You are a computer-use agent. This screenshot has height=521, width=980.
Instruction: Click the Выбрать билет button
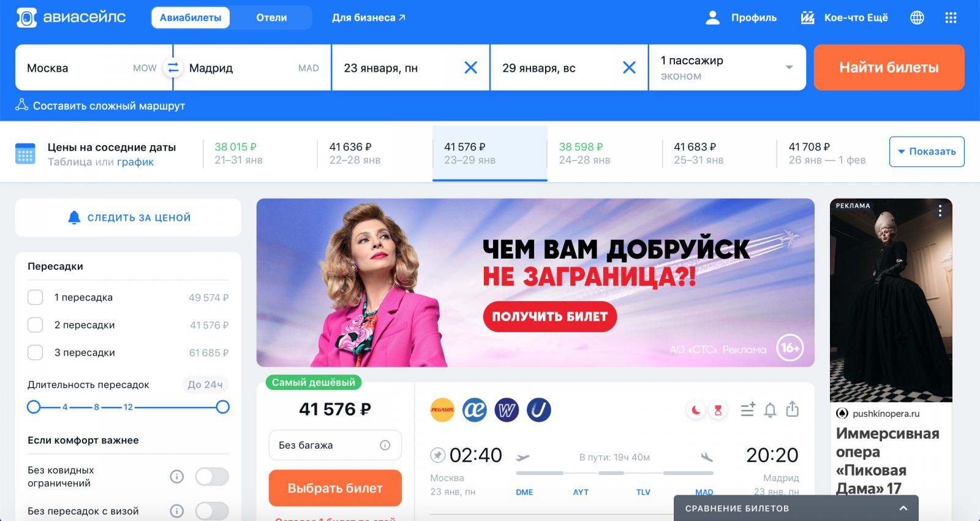(x=335, y=488)
